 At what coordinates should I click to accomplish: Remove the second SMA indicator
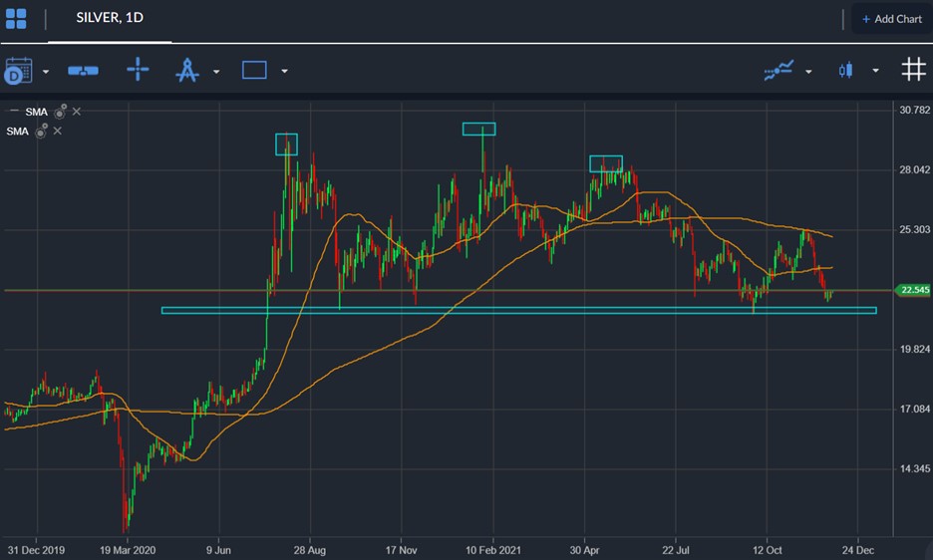57,131
